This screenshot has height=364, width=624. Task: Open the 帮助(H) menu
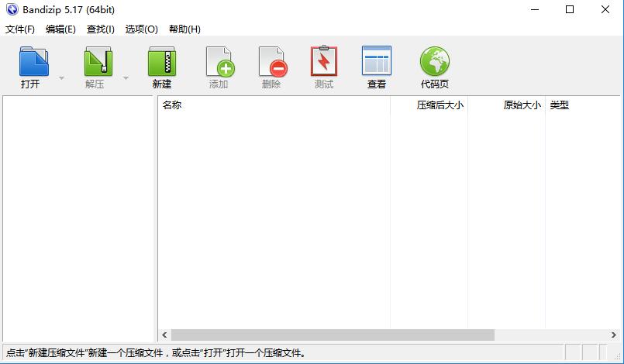pos(184,29)
